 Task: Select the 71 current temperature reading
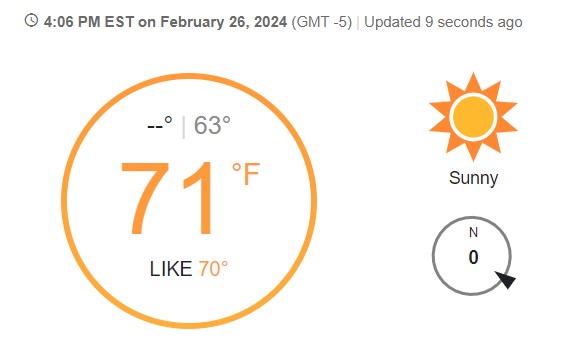pos(168,198)
